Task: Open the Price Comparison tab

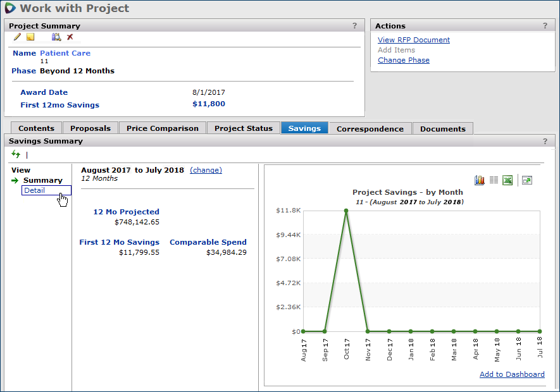Action: coord(162,128)
